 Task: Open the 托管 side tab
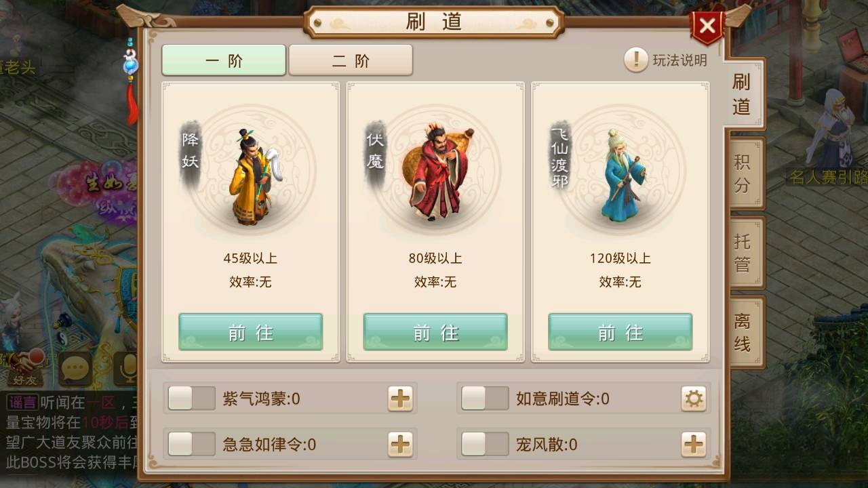[745, 253]
